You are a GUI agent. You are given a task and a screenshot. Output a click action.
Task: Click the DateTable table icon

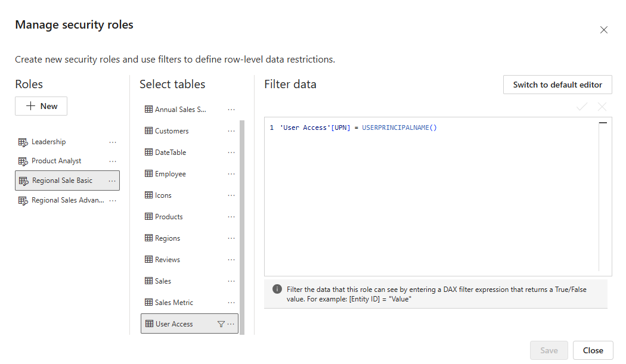click(x=148, y=152)
